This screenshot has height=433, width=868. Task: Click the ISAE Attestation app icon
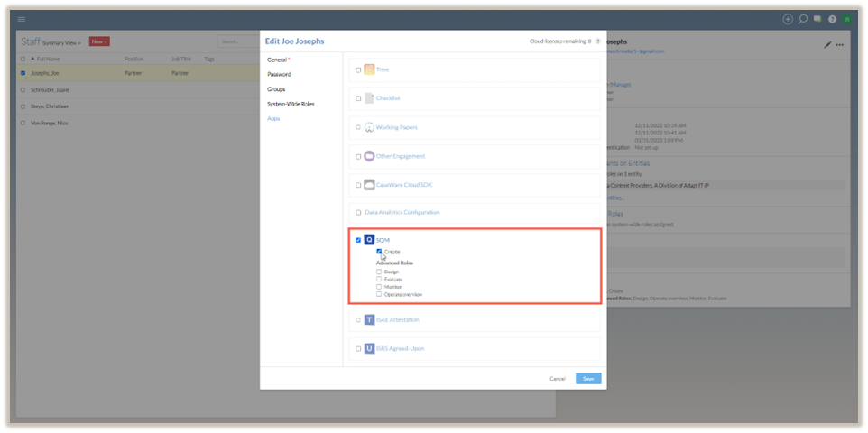[369, 319]
